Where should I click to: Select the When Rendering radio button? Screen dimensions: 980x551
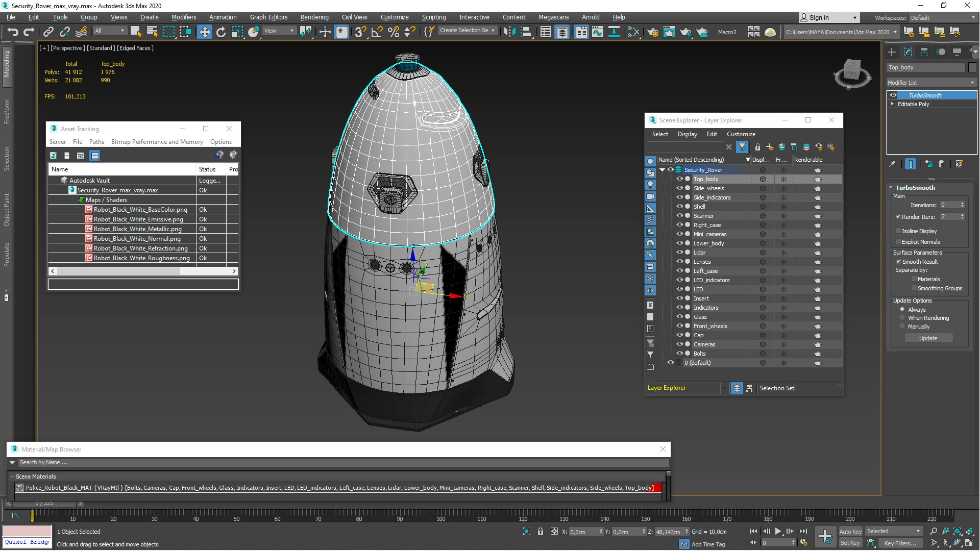tap(902, 318)
